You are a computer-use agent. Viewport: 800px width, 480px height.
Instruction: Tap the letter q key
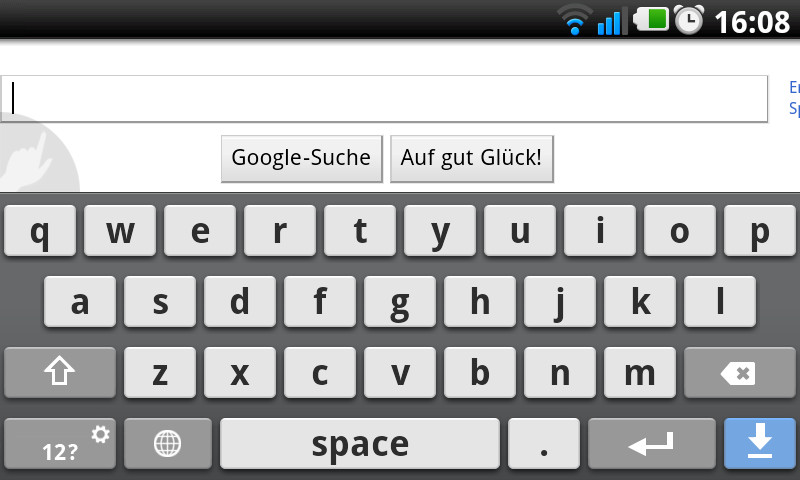[x=40, y=231]
